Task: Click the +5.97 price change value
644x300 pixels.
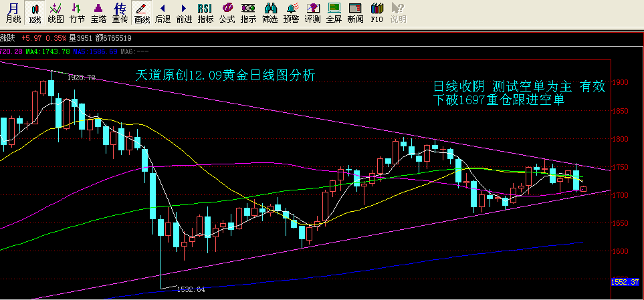Action: [31, 38]
